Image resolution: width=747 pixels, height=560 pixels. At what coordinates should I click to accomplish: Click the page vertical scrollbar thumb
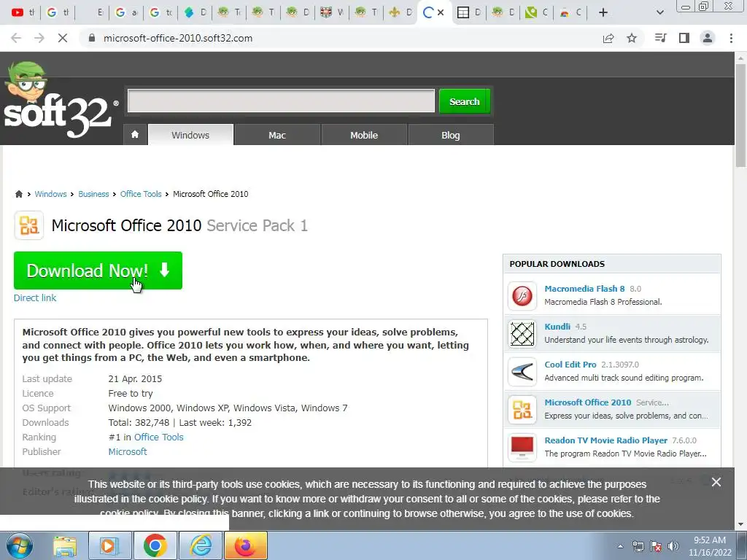tap(740, 115)
